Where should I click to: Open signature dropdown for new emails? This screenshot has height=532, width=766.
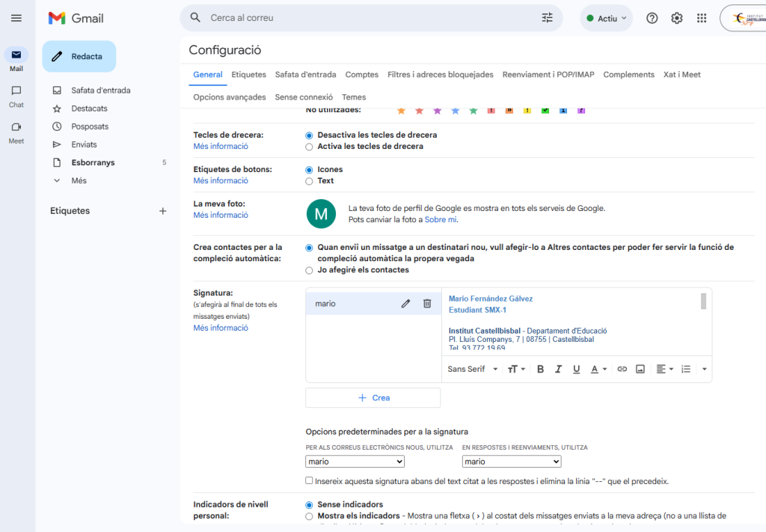pyautogui.click(x=355, y=462)
